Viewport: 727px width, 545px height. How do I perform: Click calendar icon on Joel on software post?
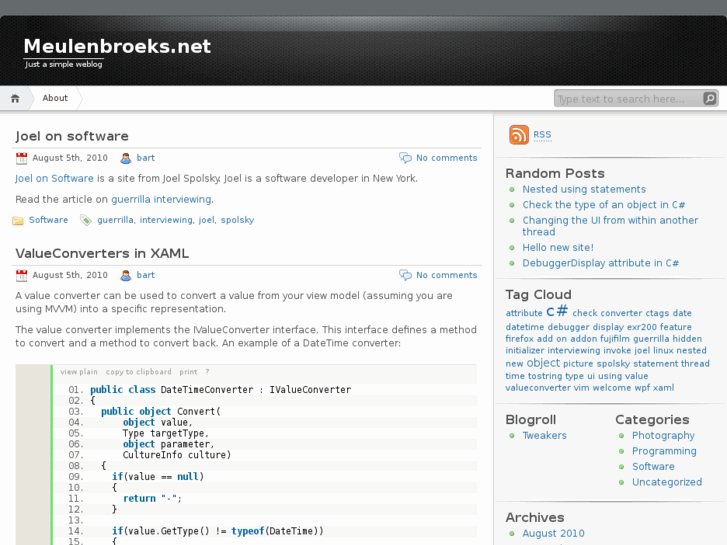pyautogui.click(x=22, y=158)
